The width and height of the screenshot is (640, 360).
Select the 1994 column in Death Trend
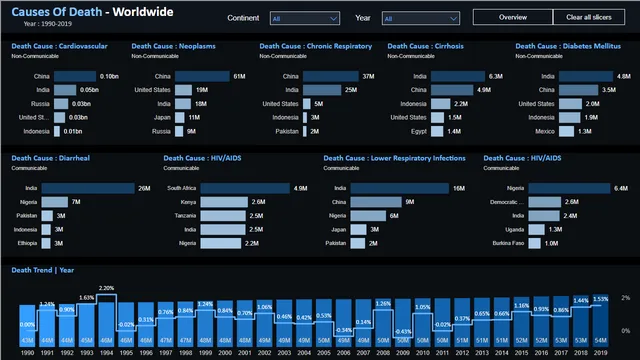point(107,324)
